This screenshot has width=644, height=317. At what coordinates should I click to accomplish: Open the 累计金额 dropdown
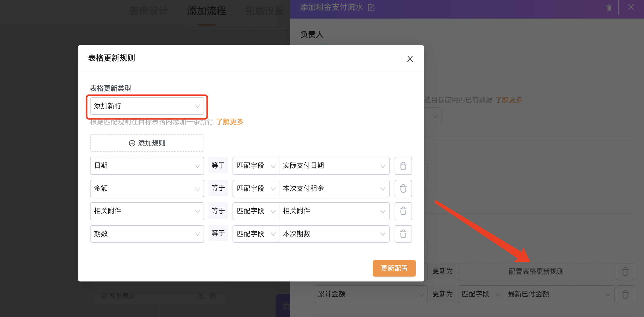pos(371,294)
